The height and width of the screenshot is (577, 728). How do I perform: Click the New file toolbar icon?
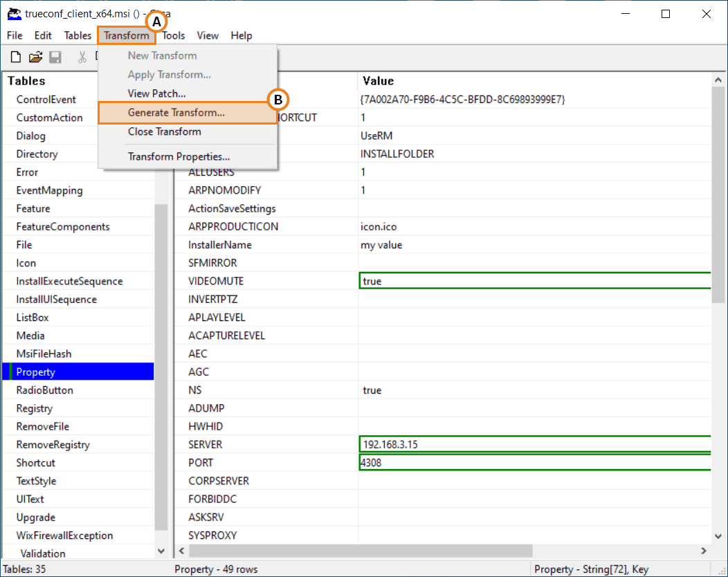click(16, 57)
